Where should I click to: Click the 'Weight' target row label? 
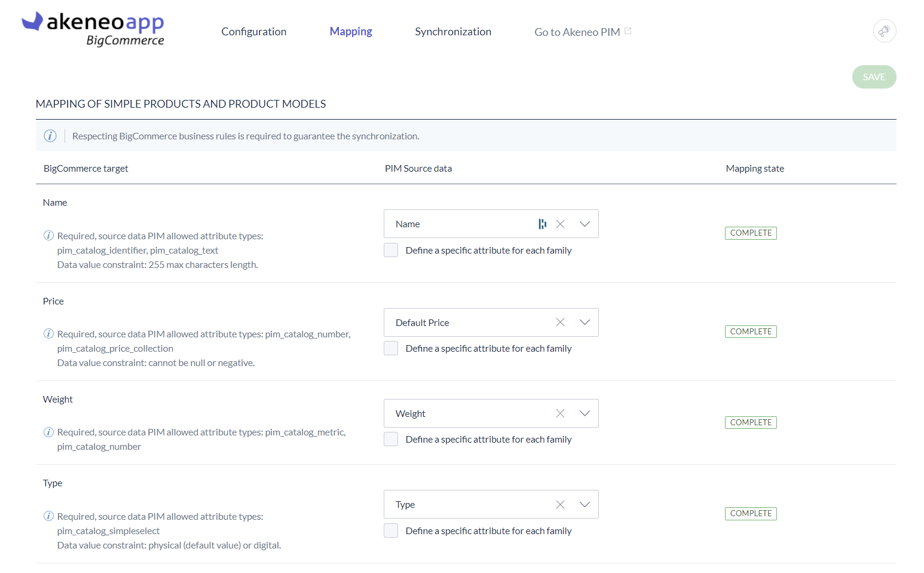point(58,400)
